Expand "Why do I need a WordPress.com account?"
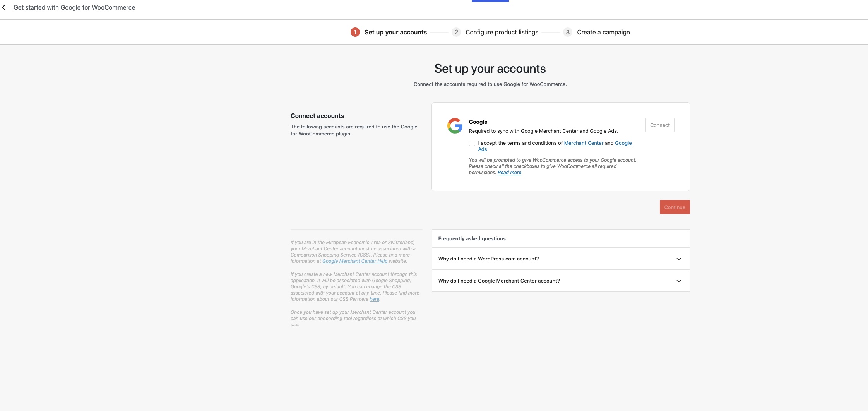 coord(488,259)
